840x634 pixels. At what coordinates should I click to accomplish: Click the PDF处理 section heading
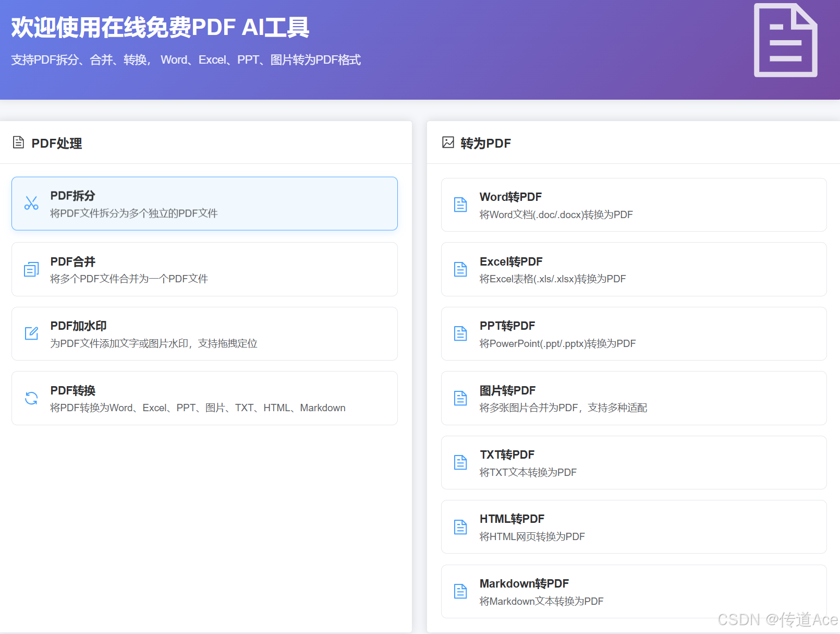click(x=56, y=143)
